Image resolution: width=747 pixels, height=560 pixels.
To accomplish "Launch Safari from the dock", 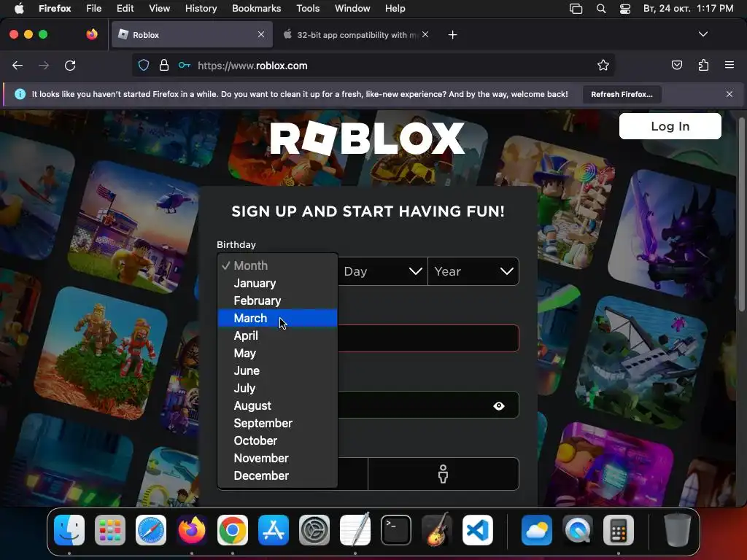I will tap(151, 530).
